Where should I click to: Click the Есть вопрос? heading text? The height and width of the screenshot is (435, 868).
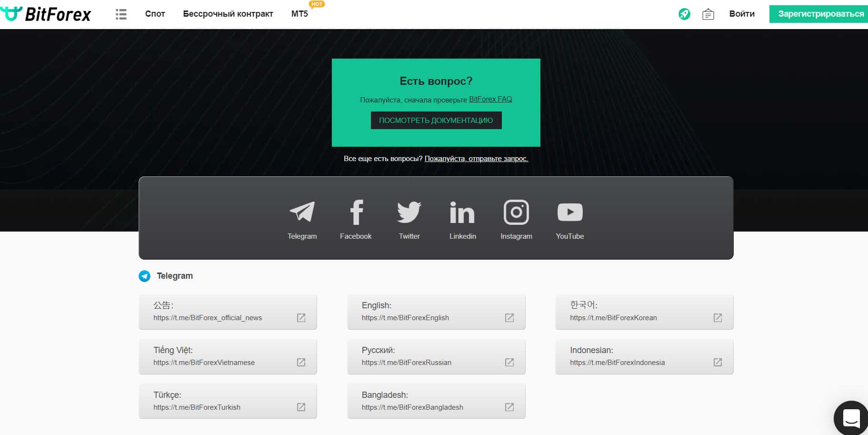[436, 81]
